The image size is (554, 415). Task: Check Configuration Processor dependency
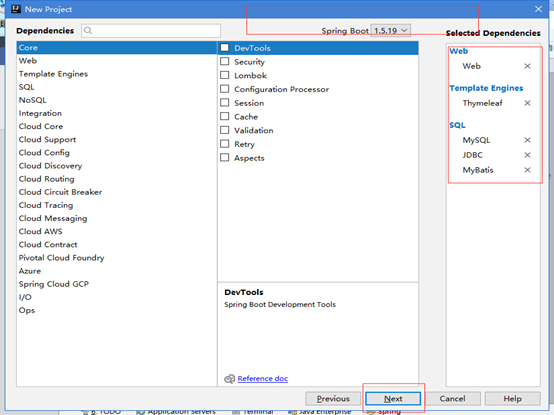[x=225, y=89]
